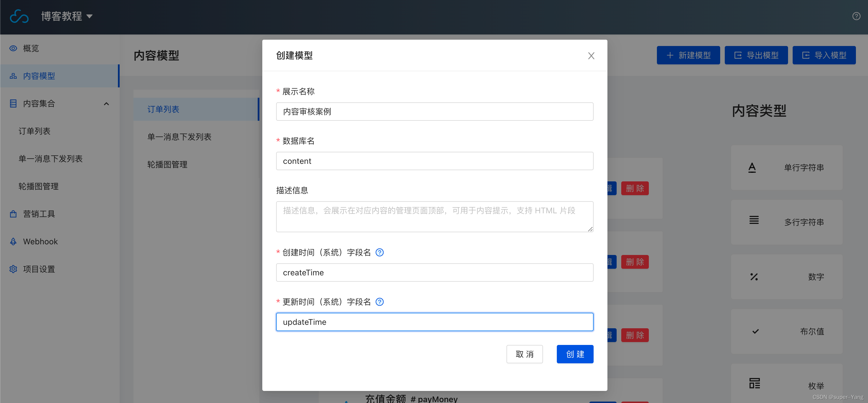This screenshot has height=403, width=868.
Task: Click inside the 描述信息 description textarea
Action: click(x=434, y=216)
